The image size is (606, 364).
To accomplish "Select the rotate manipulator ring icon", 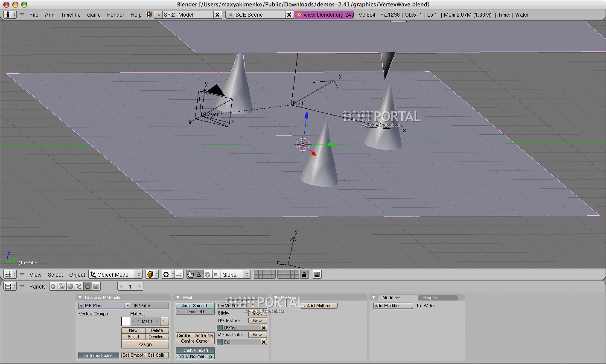I will click(x=207, y=274).
